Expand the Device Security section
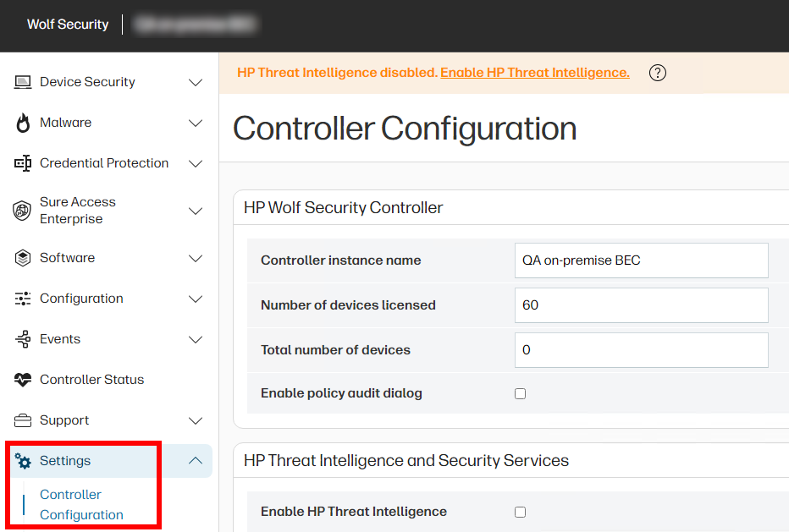 (196, 81)
